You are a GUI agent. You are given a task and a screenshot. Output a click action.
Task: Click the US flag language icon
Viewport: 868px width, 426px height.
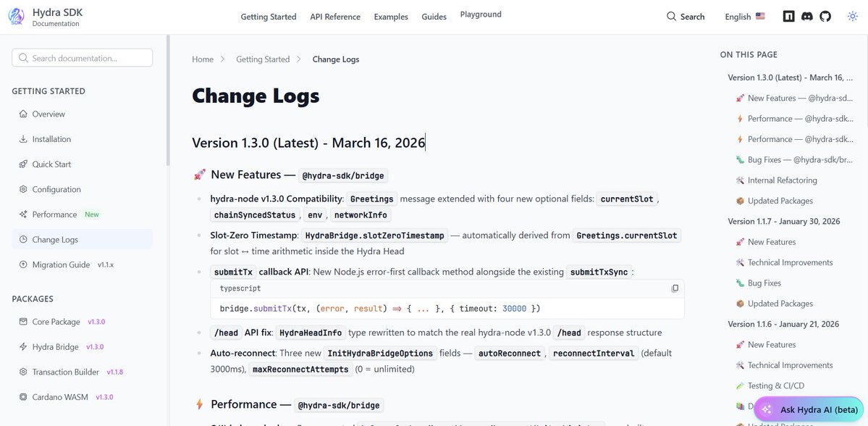click(760, 17)
